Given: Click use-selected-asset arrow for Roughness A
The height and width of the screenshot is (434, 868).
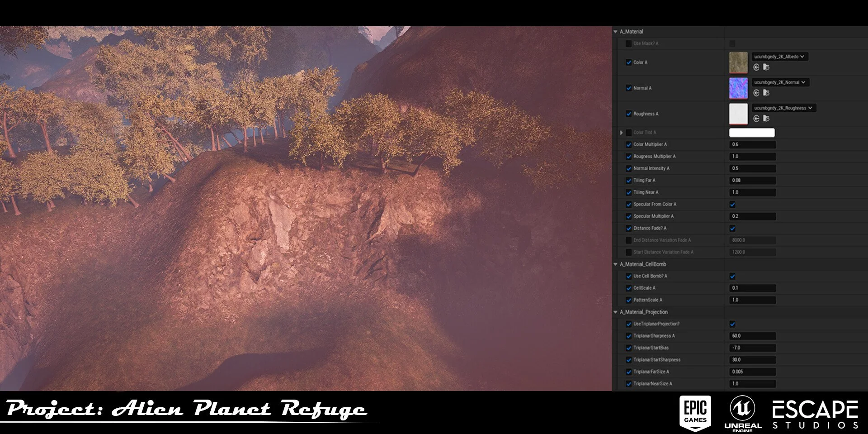Looking at the screenshot, I should click(756, 119).
